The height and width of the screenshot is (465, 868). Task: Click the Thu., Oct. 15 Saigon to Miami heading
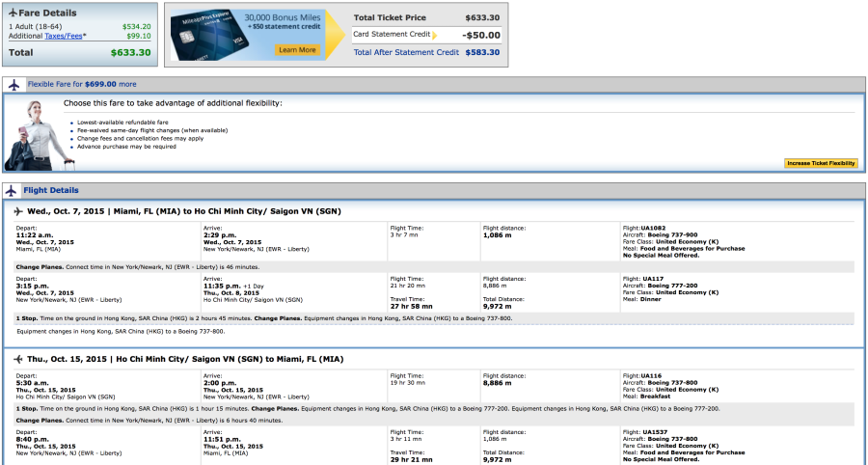click(x=185, y=359)
